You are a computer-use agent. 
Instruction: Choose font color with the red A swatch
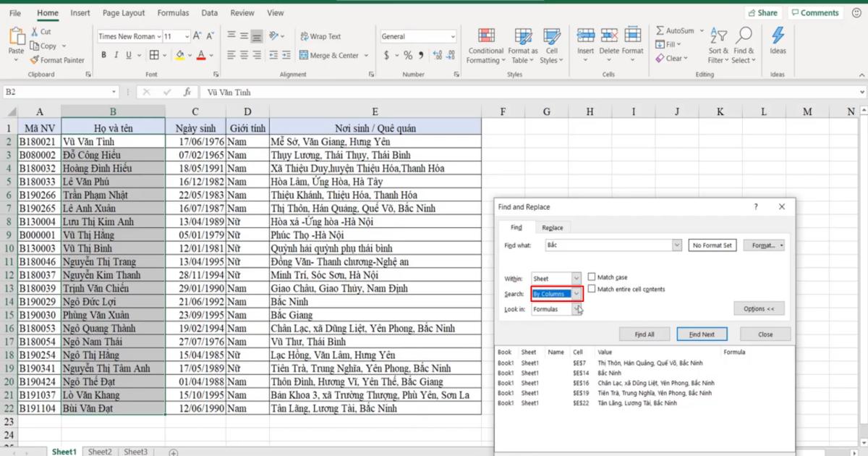click(200, 55)
